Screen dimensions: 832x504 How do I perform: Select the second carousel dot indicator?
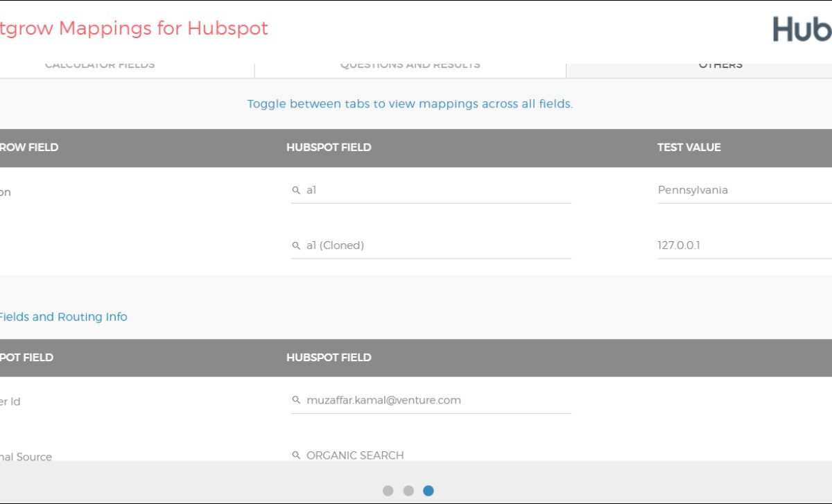pos(408,491)
